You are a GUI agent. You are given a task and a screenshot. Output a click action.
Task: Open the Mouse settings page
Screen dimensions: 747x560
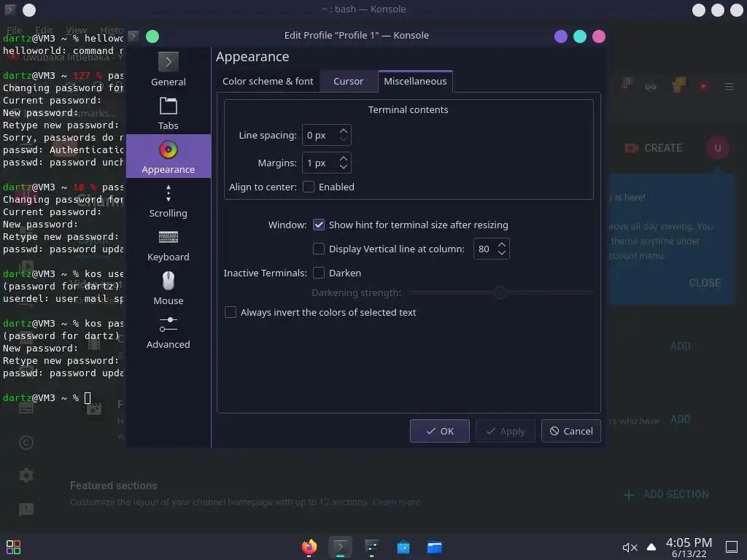tap(169, 288)
